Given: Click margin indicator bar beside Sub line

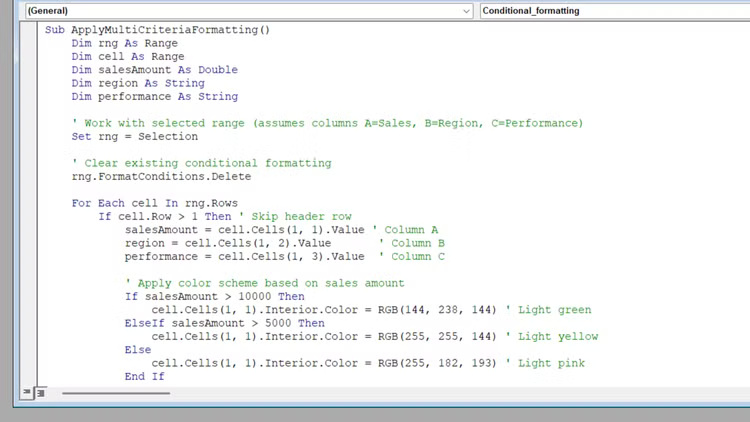Looking at the screenshot, I should pyautogui.click(x=29, y=30).
